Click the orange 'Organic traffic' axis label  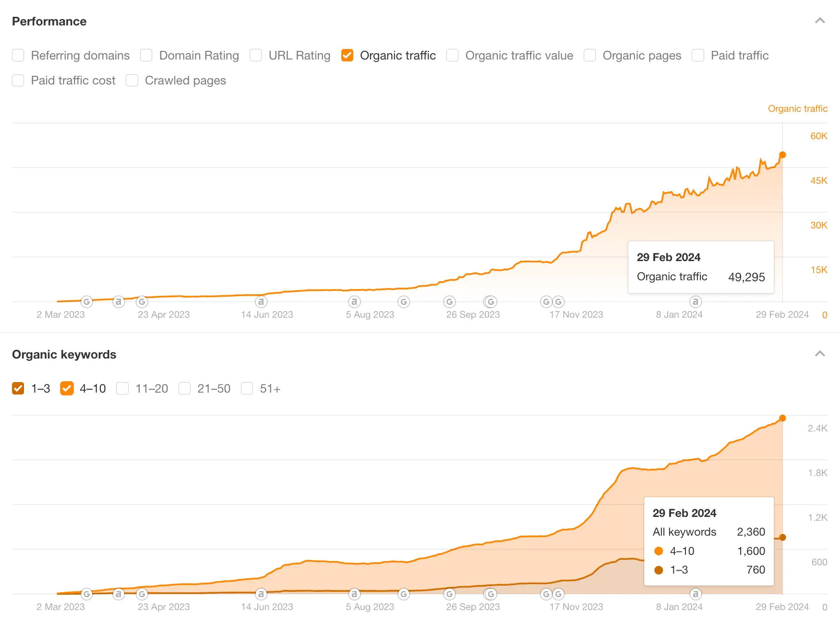pyautogui.click(x=797, y=109)
